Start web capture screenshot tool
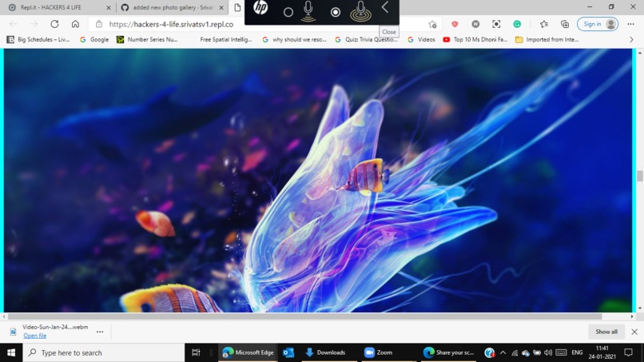 click(496, 24)
